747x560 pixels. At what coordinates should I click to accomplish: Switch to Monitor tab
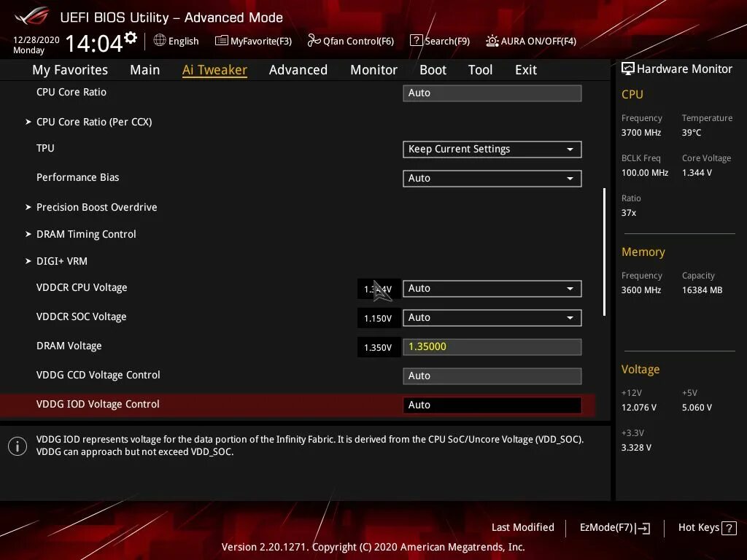[x=373, y=70]
